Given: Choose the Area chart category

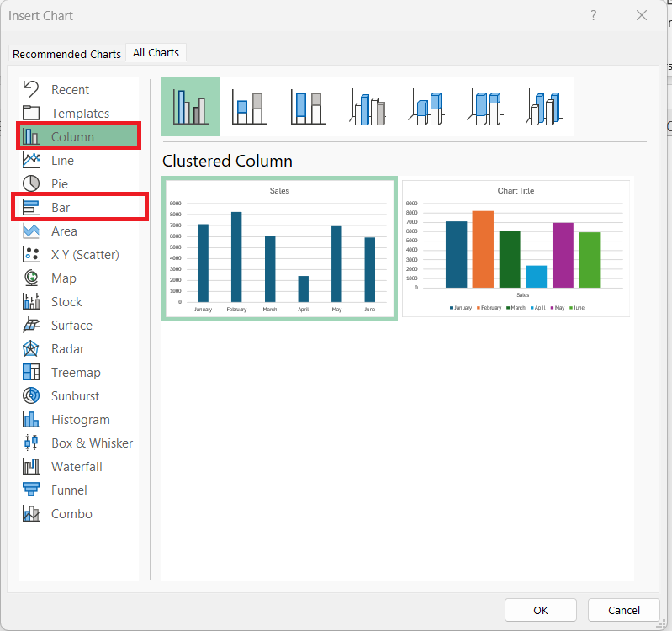Looking at the screenshot, I should pyautogui.click(x=79, y=231).
